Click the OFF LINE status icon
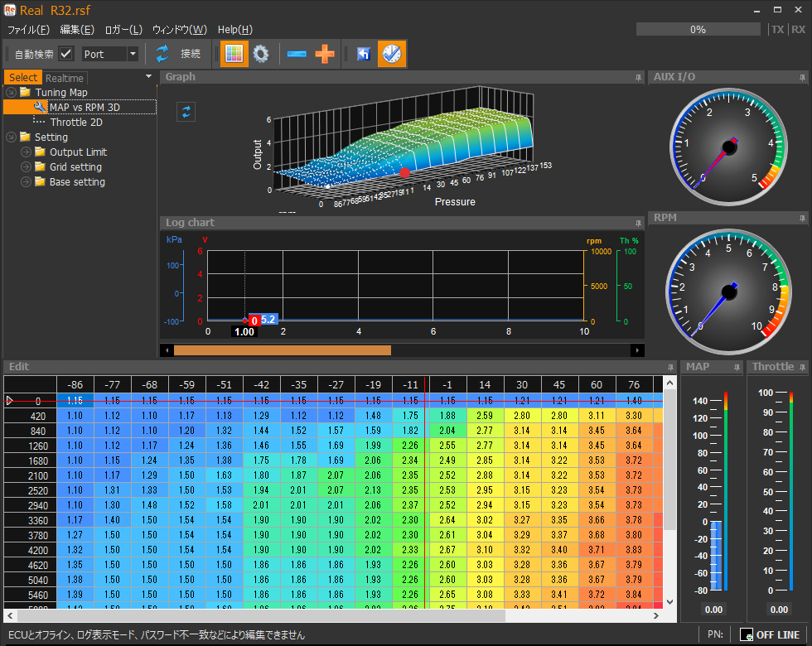The image size is (812, 646). point(747,634)
